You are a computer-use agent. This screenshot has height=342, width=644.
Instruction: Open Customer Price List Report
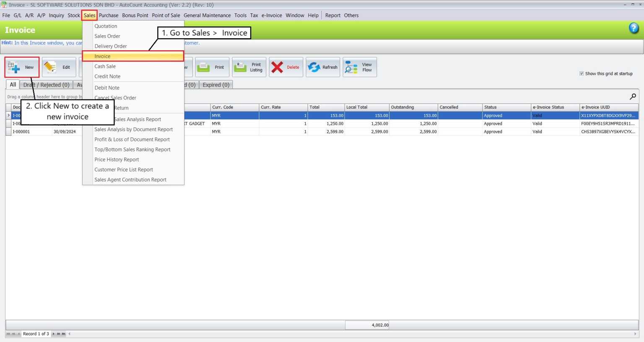pyautogui.click(x=133, y=170)
